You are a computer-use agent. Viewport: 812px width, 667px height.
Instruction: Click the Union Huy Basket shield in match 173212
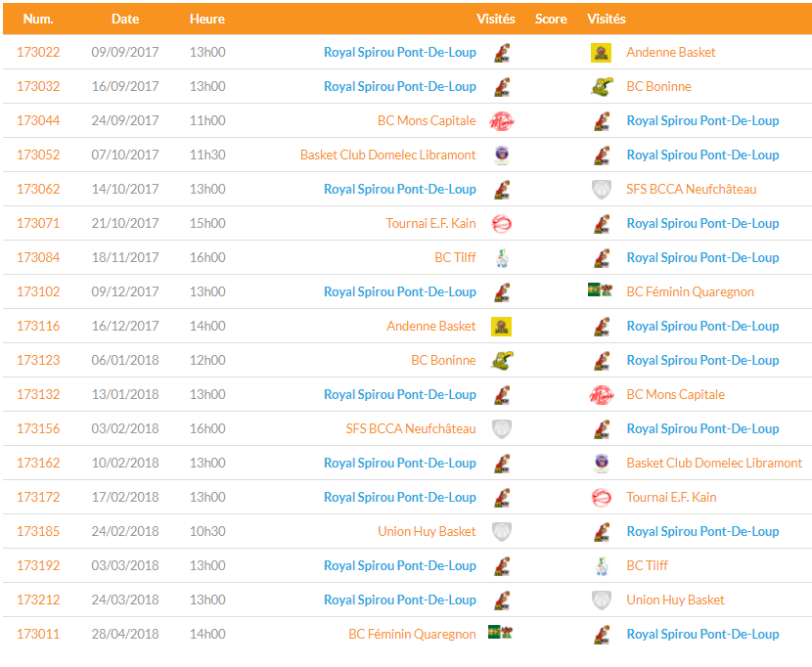602,600
